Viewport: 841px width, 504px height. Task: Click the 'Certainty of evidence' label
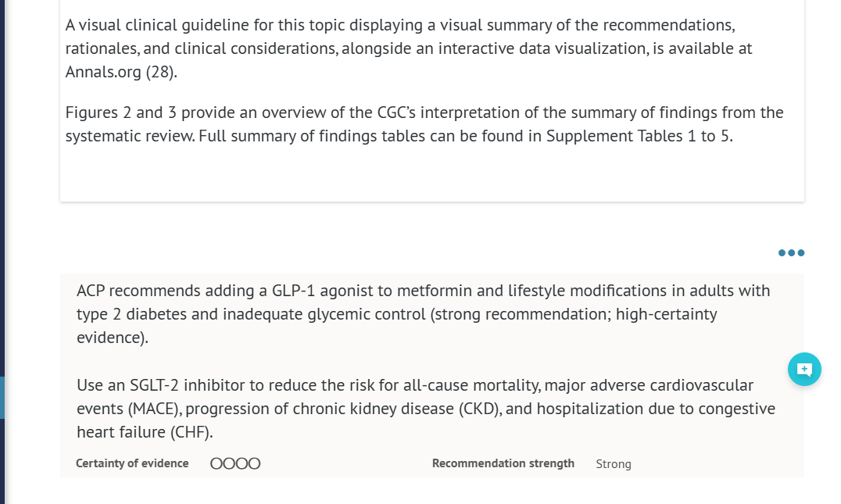tap(132, 463)
